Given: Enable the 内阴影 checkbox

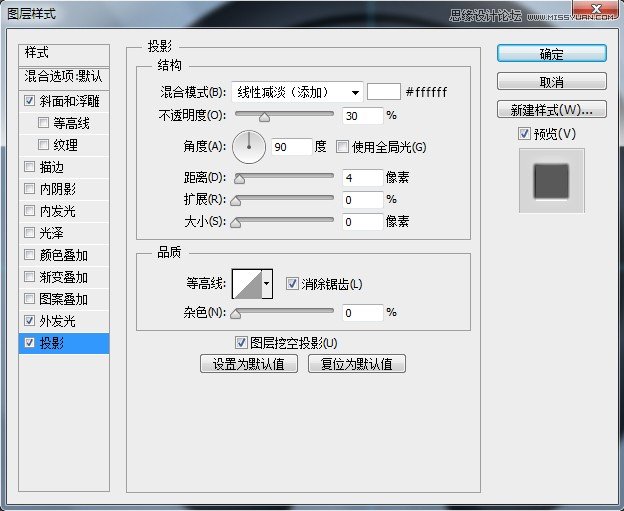Looking at the screenshot, I should [29, 188].
